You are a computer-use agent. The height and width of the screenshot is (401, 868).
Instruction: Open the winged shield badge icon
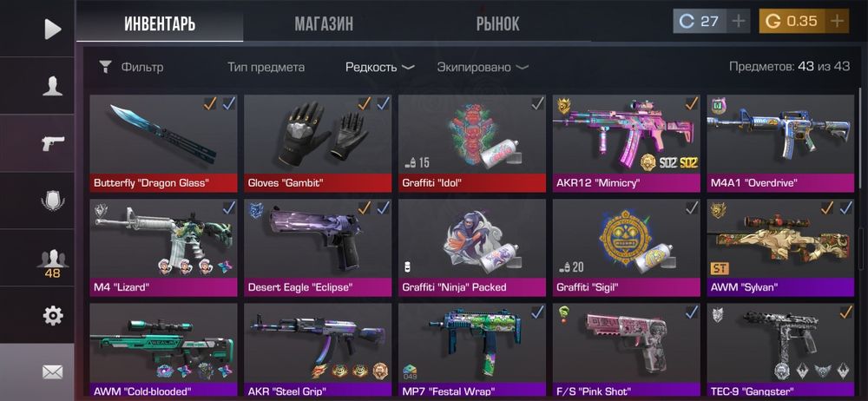(53, 200)
